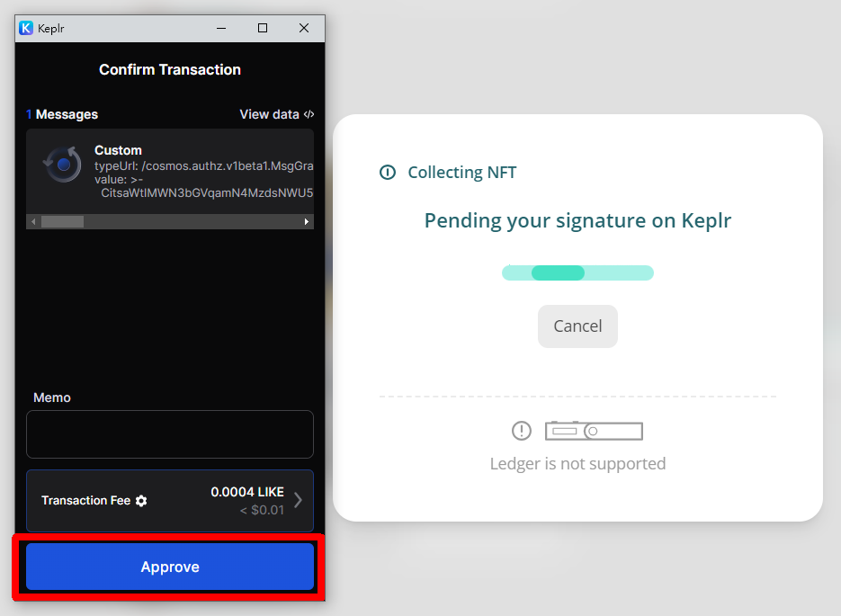Click right arrow of message scrollbar
The image size is (841, 616).
306,221
